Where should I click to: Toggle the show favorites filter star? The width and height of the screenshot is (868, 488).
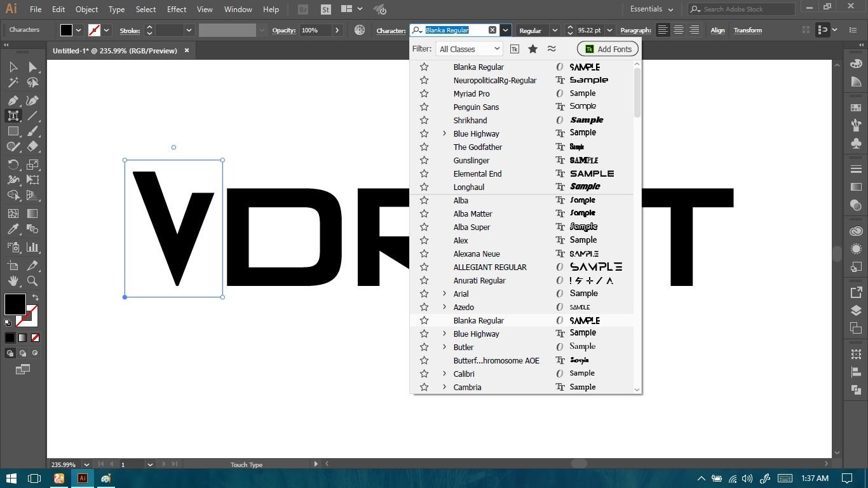point(532,49)
